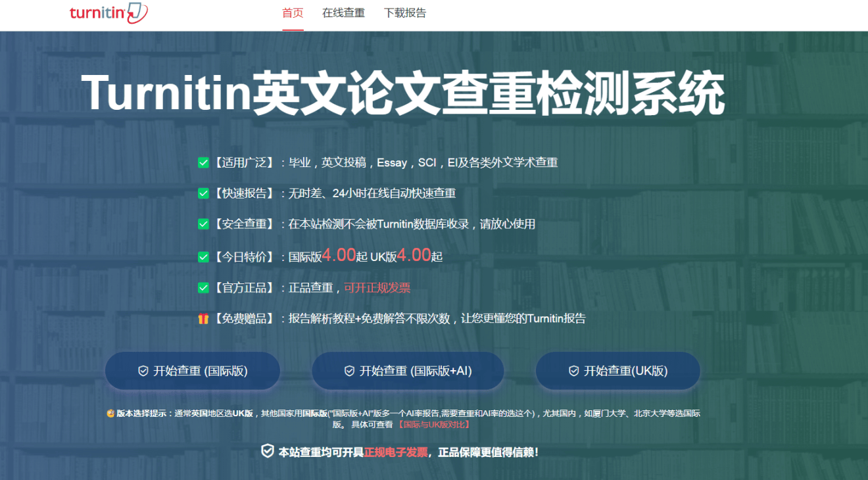Click the shield icon on 开始查重 (国际版) button
The image size is (868, 480).
coord(143,371)
